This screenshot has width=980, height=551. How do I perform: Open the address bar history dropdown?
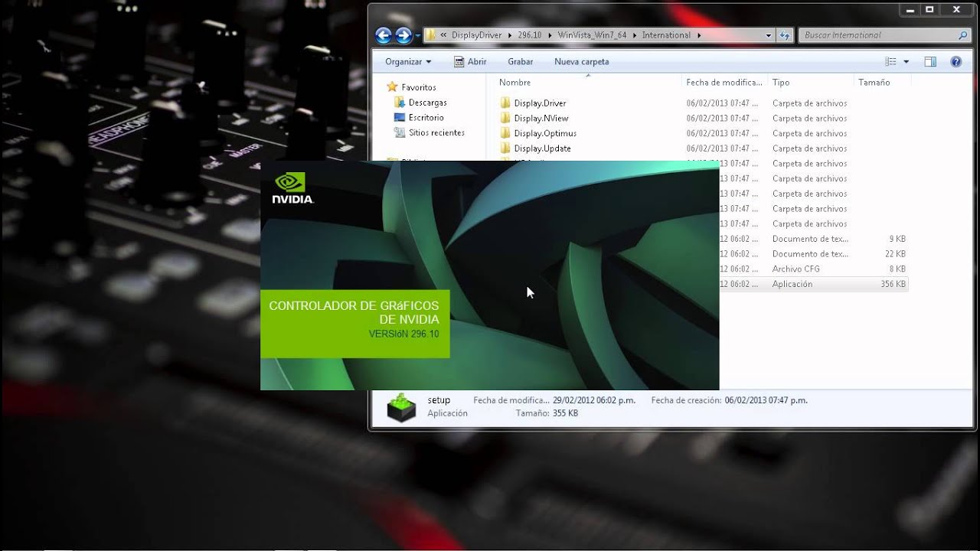coord(769,35)
